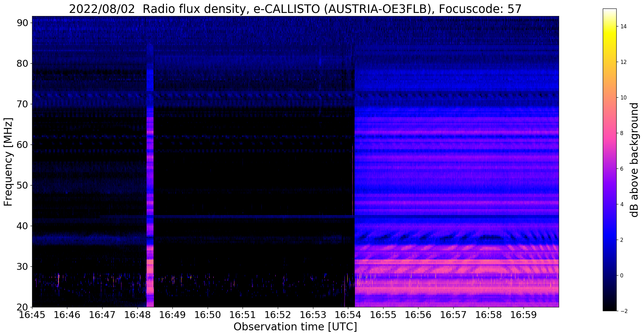
Task: Click the colorbar tick label 0
Action: (621, 276)
